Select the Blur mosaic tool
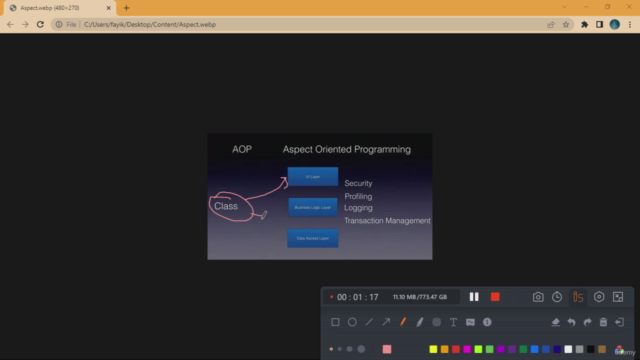Image resolution: width=640 pixels, height=360 pixels. (x=436, y=322)
